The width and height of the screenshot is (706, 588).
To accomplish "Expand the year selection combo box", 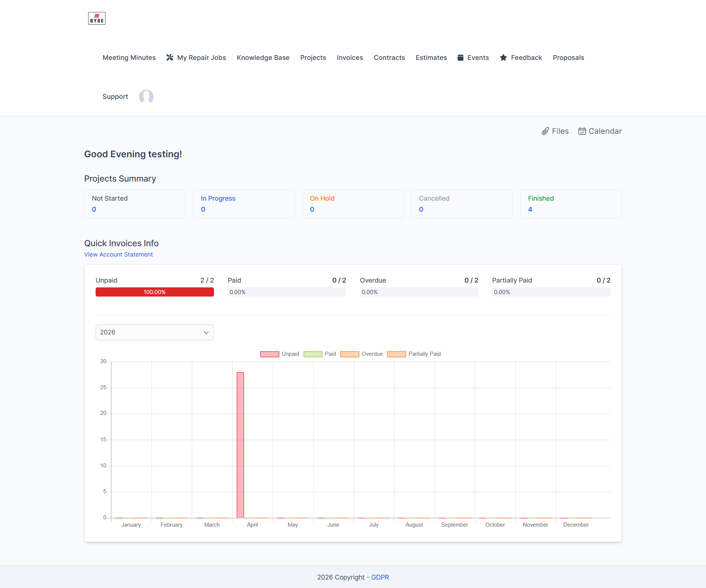I will [154, 332].
